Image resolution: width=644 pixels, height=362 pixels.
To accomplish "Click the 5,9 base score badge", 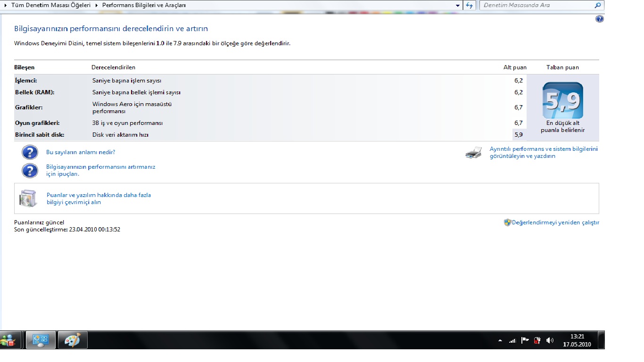I will click(563, 100).
